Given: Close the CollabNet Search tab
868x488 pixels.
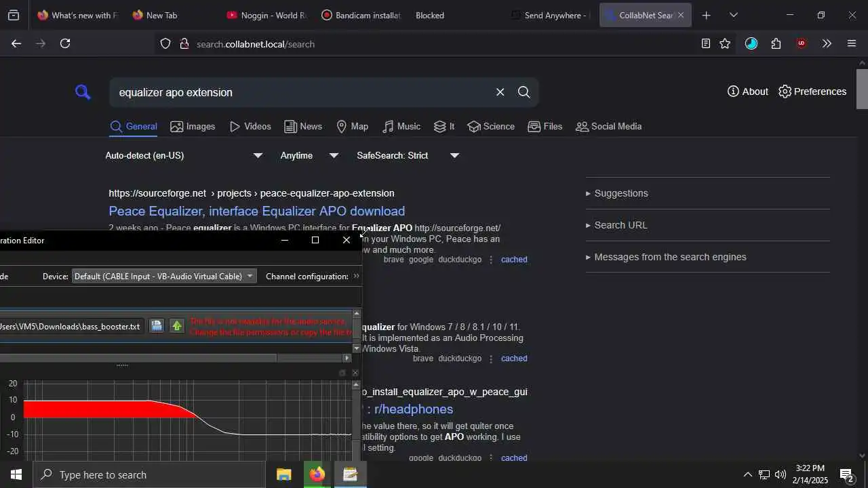Looking at the screenshot, I should (x=681, y=15).
